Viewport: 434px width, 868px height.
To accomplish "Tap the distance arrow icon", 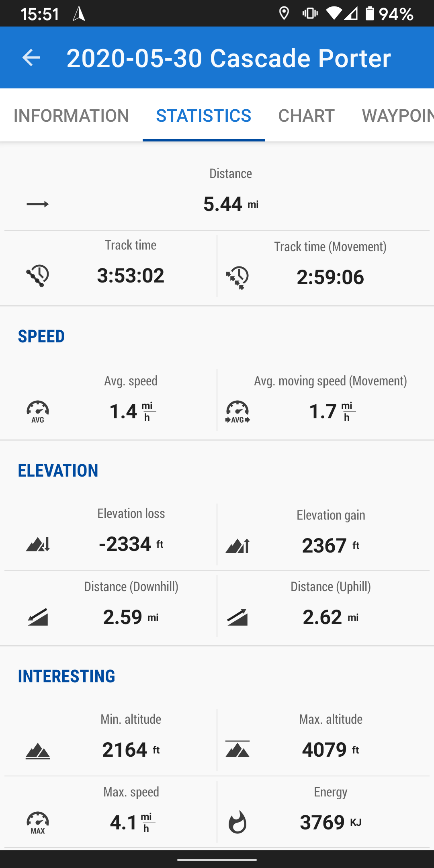I will (38, 204).
